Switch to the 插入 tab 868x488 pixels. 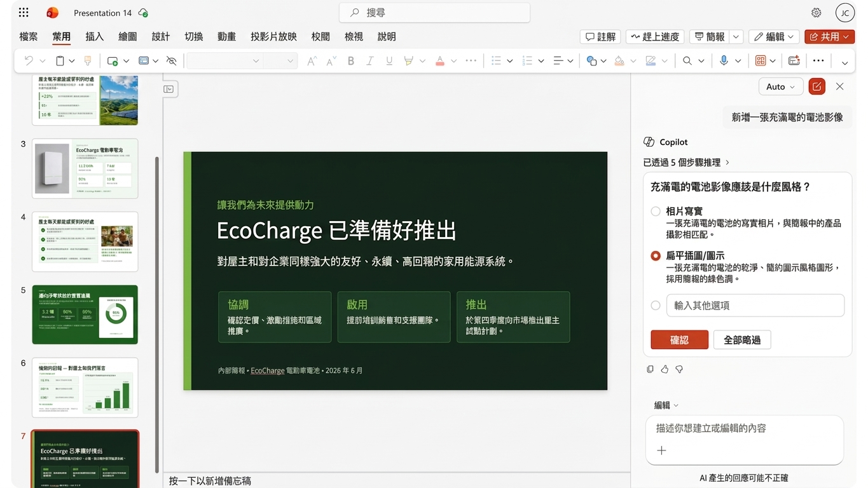(x=95, y=37)
